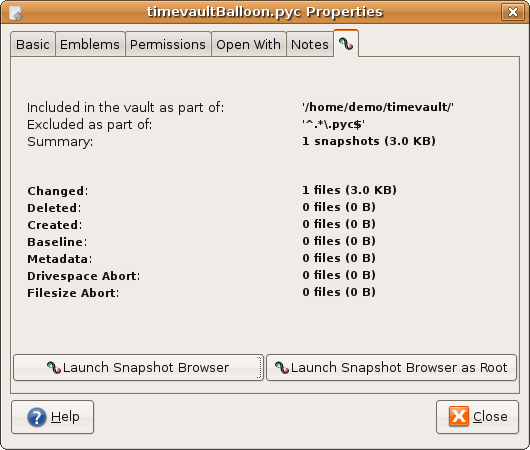530x450 pixels.
Task: Go to the Permissions tab
Action: 168,44
